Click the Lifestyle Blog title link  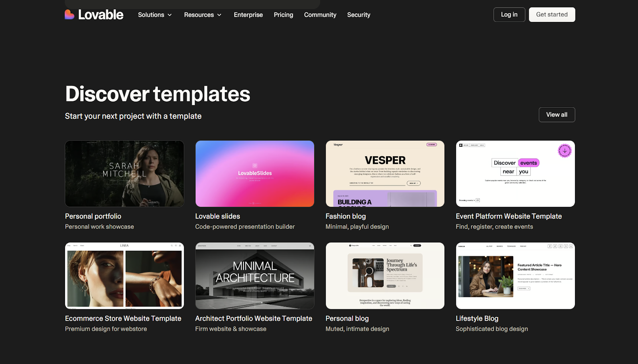(x=477, y=319)
